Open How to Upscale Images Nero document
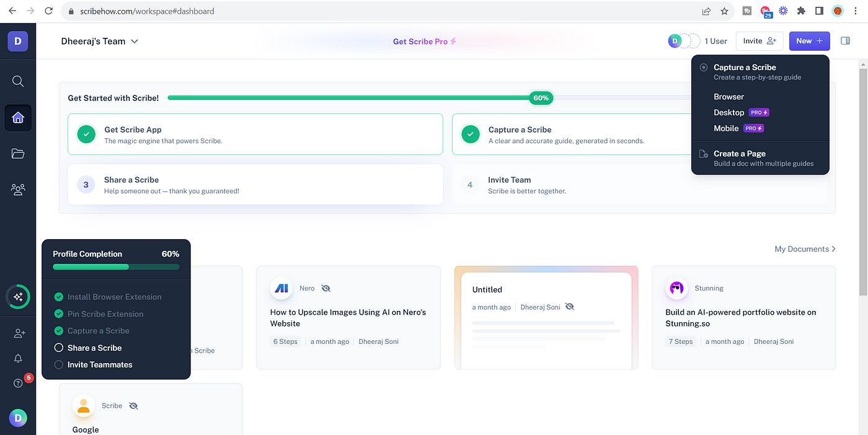Screen dimensions: 868x435 point(348,318)
